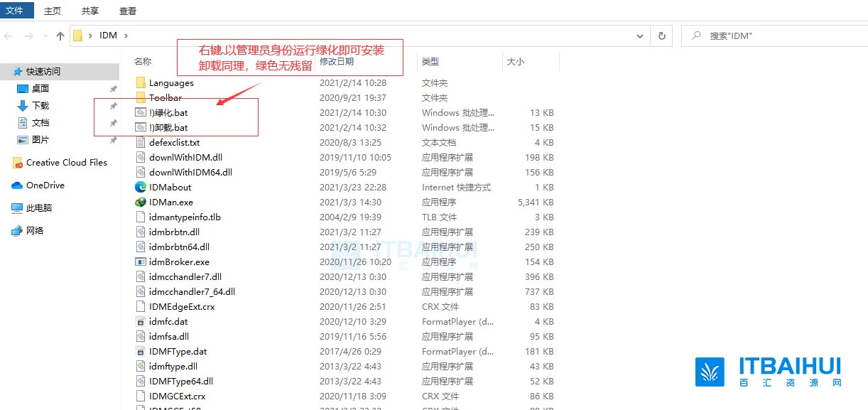
Task: Click TLB 文件 type for idmantypeinfo.tlb
Action: (440, 217)
